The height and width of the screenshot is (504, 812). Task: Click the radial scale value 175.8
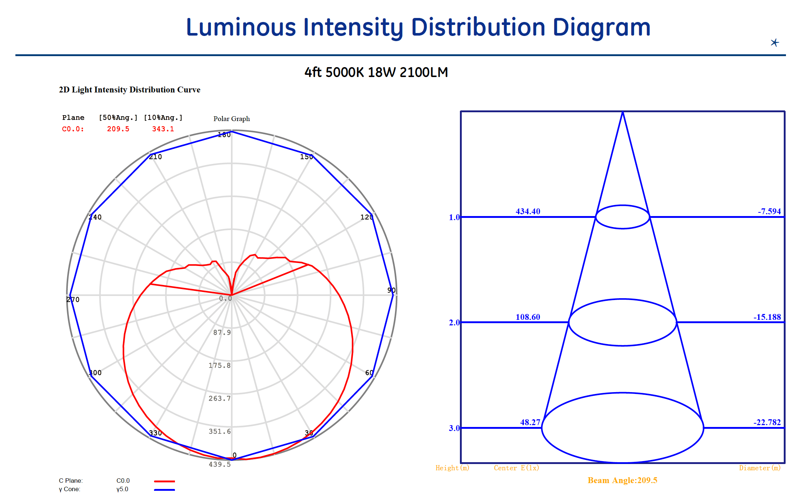(x=220, y=365)
